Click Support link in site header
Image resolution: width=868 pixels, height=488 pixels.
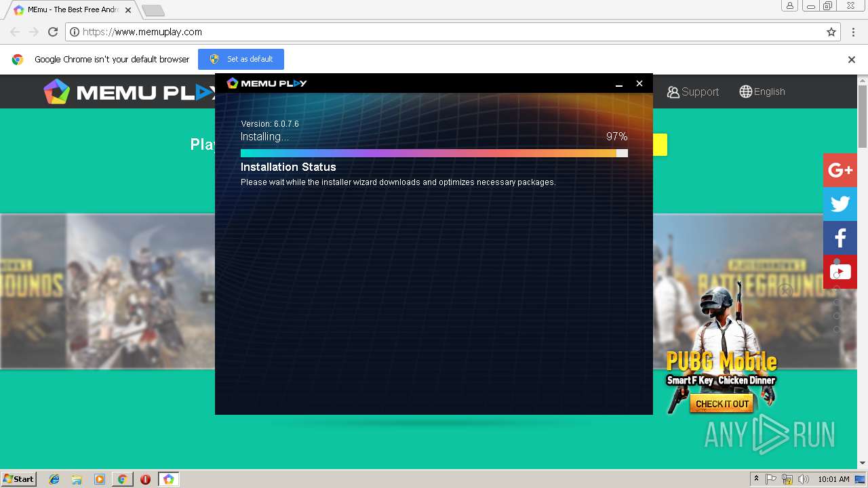(692, 91)
